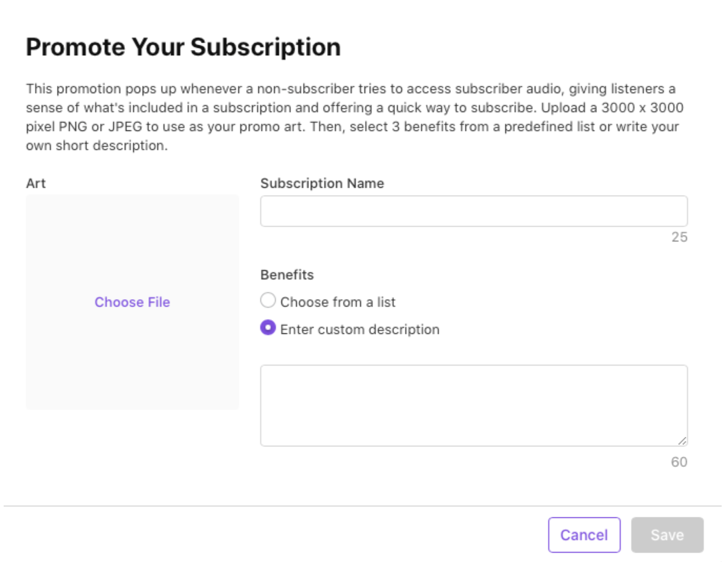Click the textarea resize handle
728x562 pixels.
coord(683,440)
